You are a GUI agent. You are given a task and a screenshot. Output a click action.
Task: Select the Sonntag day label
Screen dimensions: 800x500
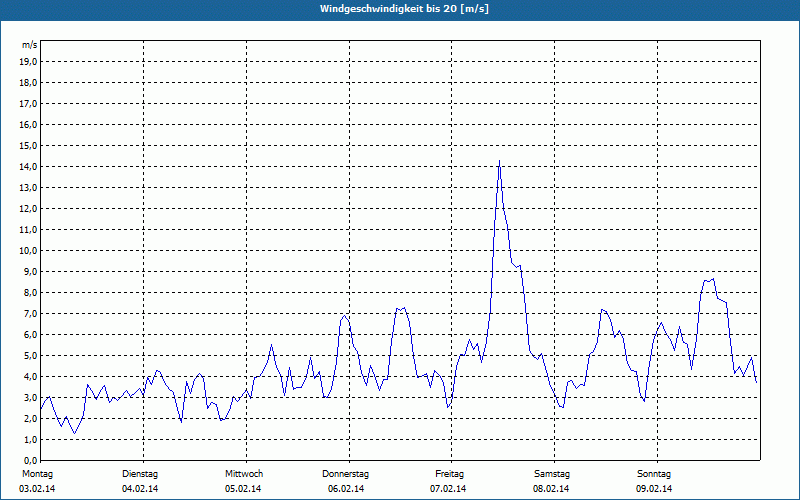coord(654,473)
